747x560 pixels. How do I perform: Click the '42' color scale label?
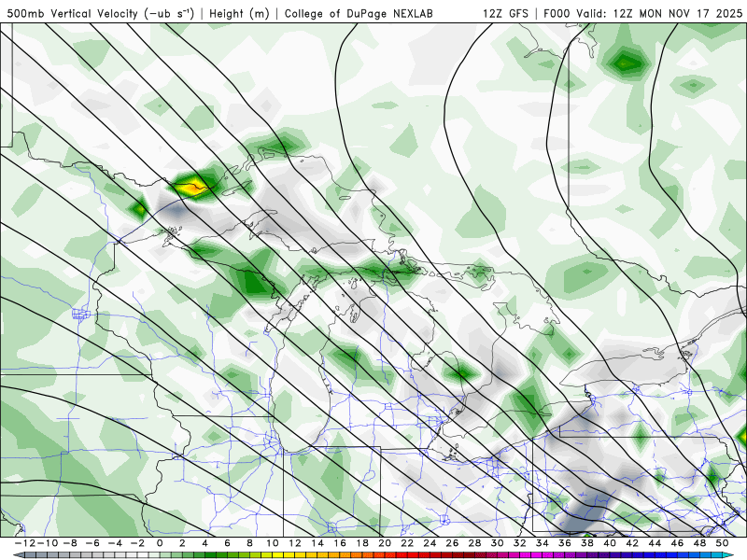[x=632, y=543]
